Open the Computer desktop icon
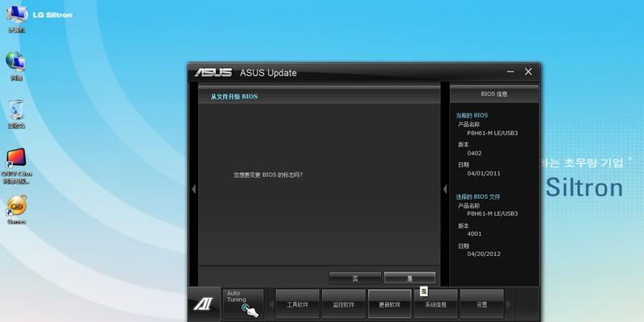The height and width of the screenshot is (322, 644). (x=16, y=19)
